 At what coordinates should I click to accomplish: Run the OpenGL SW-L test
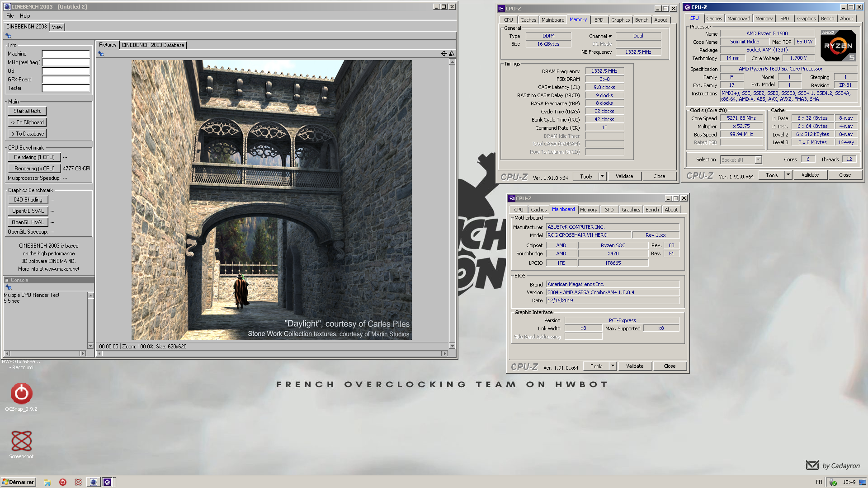coord(28,211)
